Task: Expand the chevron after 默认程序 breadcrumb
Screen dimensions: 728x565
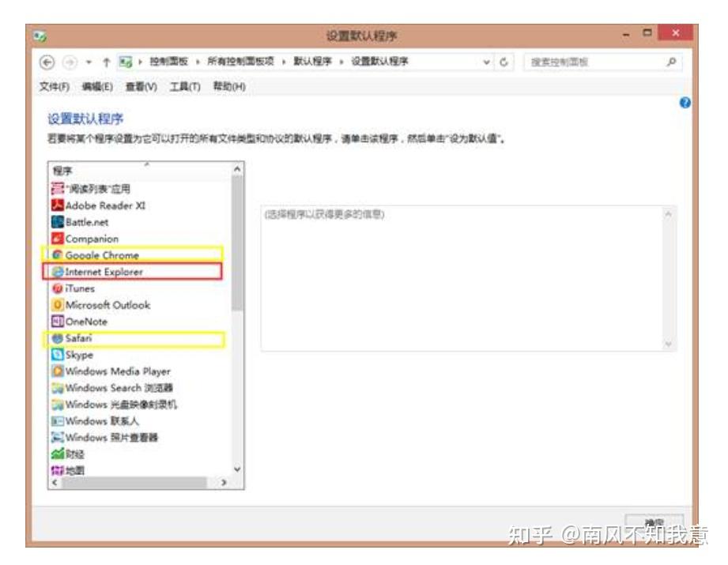Action: [x=341, y=62]
